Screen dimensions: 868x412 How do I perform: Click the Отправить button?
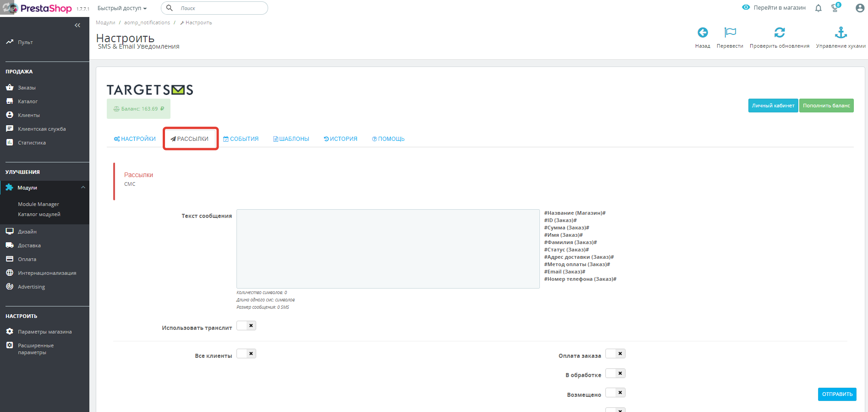(837, 394)
